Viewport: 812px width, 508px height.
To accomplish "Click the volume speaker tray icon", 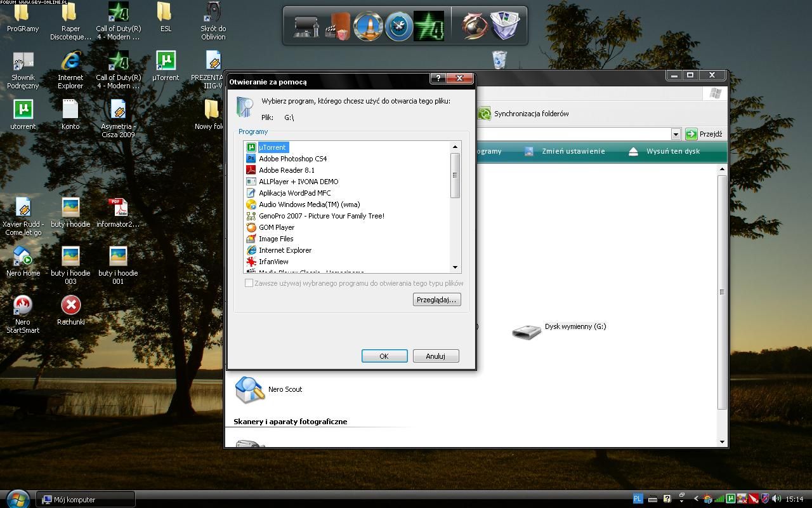I will 776,499.
